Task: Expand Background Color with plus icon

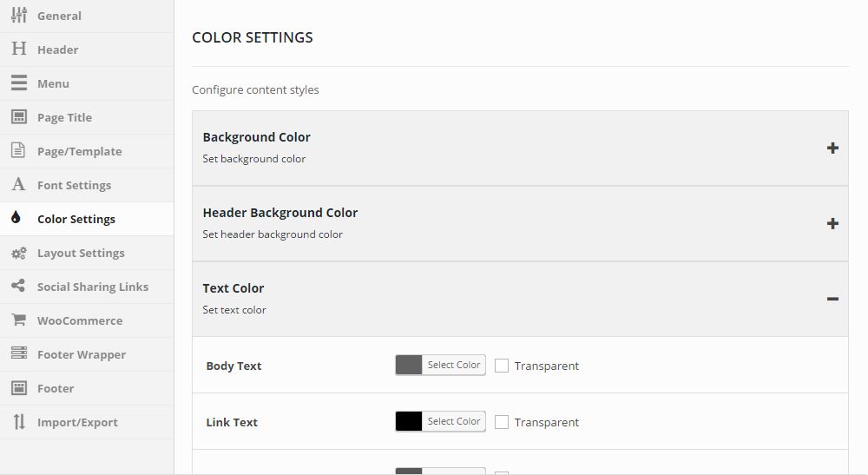Action: (x=832, y=148)
